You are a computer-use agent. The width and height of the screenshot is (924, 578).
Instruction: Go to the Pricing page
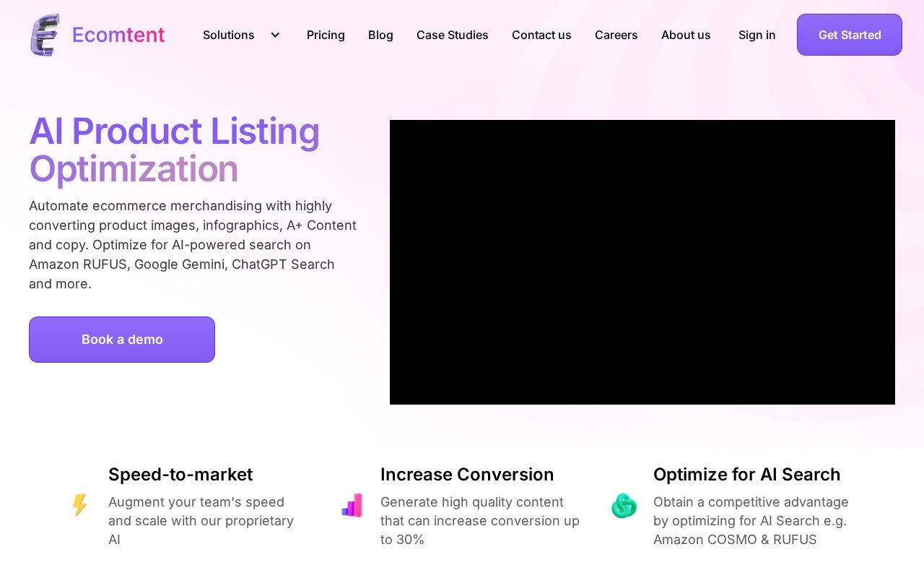(326, 35)
